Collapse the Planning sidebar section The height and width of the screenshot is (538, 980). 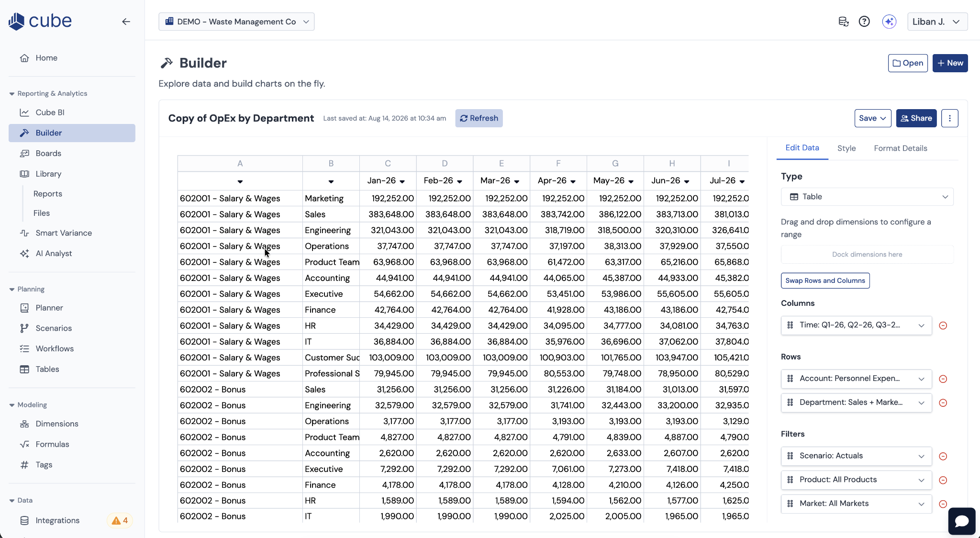(12, 290)
